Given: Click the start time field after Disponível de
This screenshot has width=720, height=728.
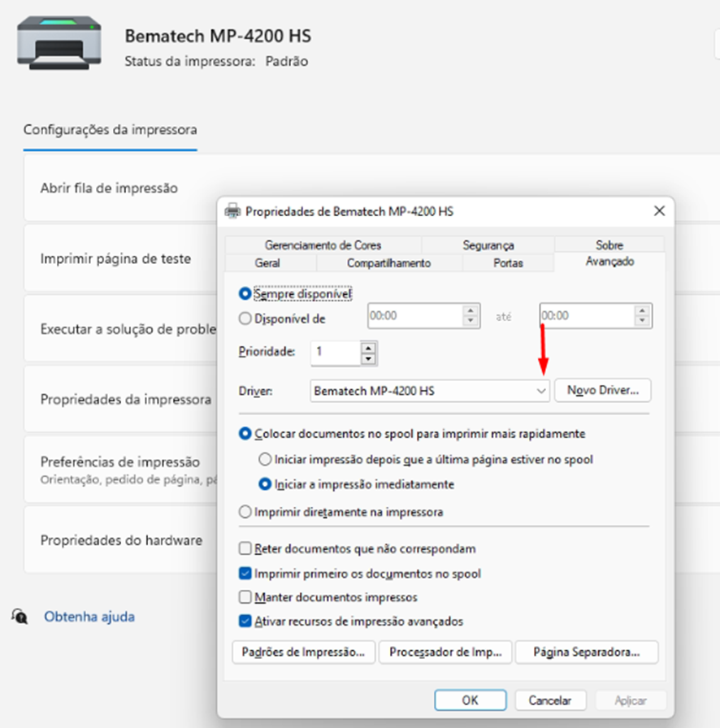Looking at the screenshot, I should tap(415, 316).
